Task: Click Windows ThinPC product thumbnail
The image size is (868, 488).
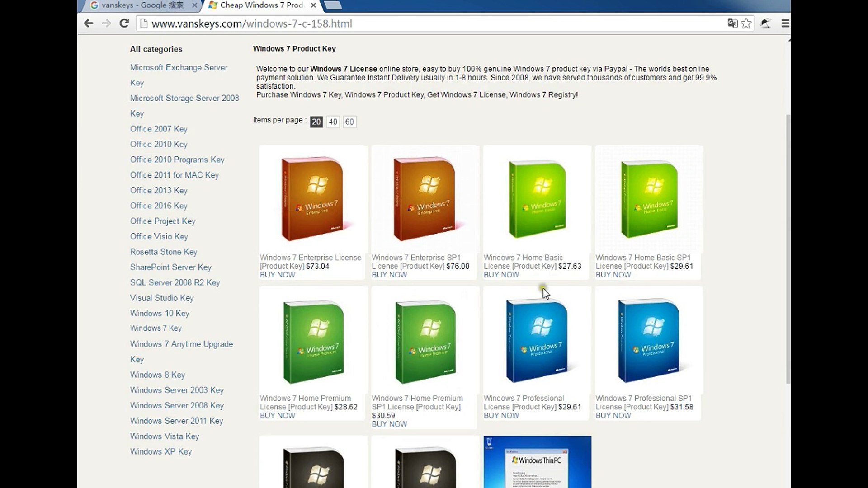Action: [x=537, y=462]
